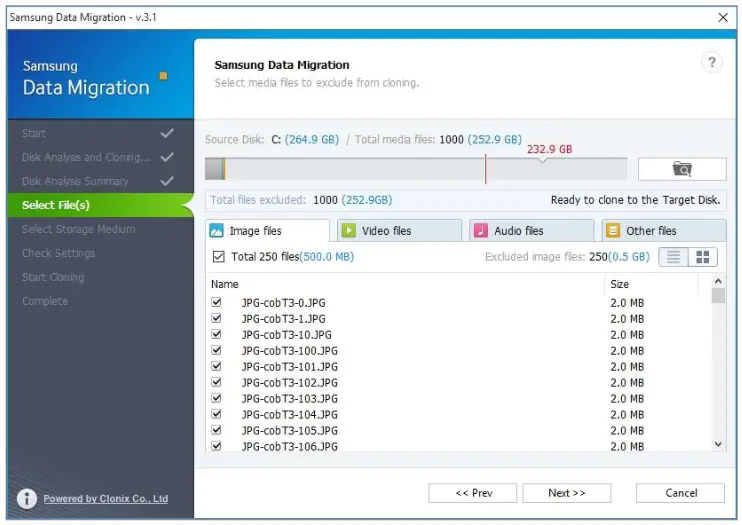Click the Cancel button
Viewport: 742px width, 525px height.
680,493
